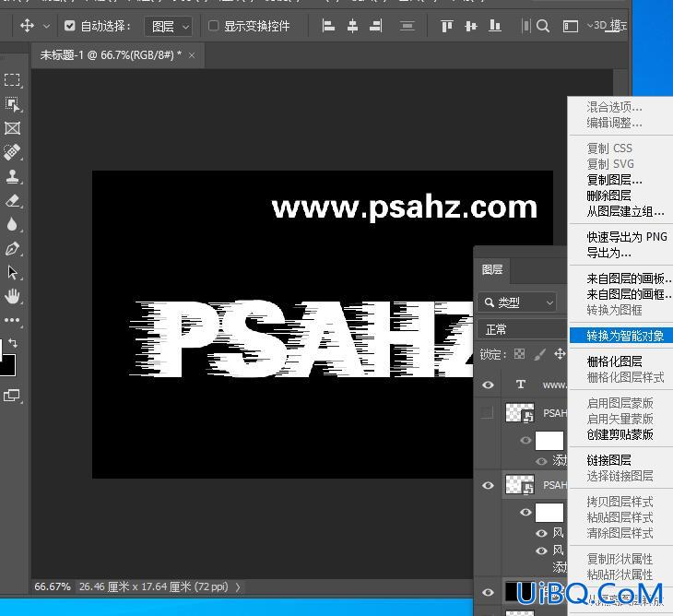
Task: Switch to the 图层 panel tab
Action: click(492, 269)
